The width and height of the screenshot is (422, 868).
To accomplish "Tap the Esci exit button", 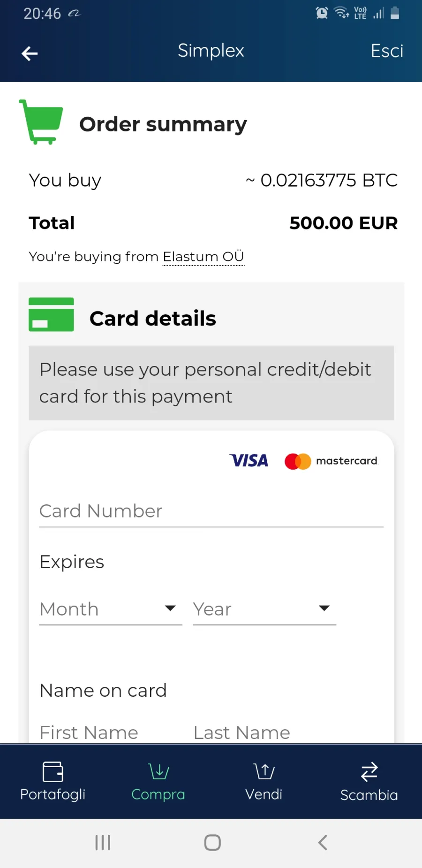I will (387, 51).
